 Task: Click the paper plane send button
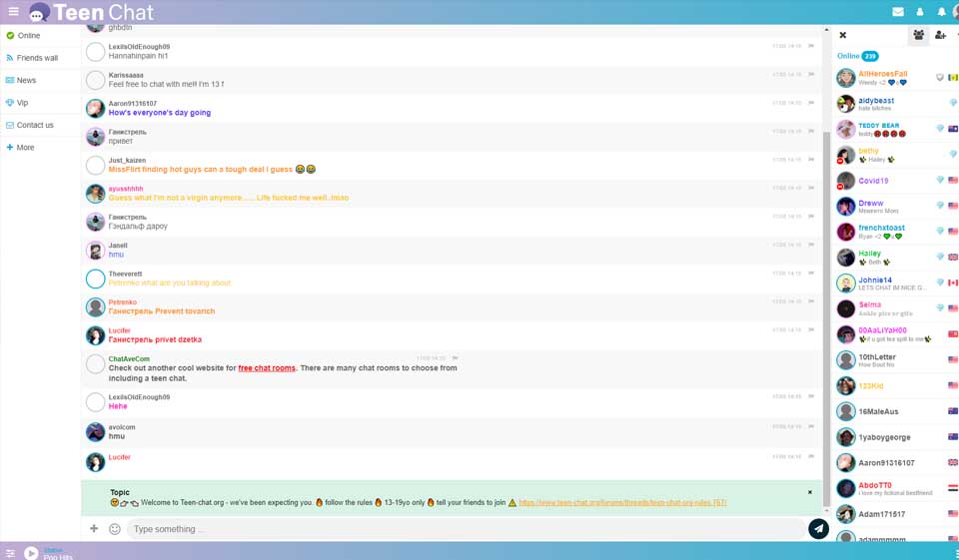tap(818, 529)
